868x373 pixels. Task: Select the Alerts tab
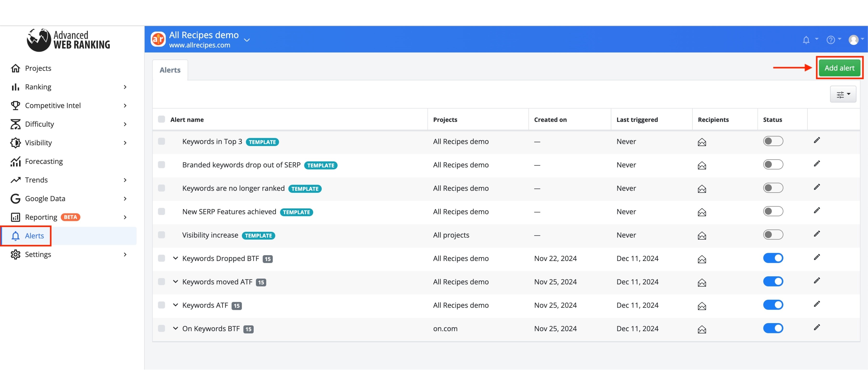pos(170,70)
